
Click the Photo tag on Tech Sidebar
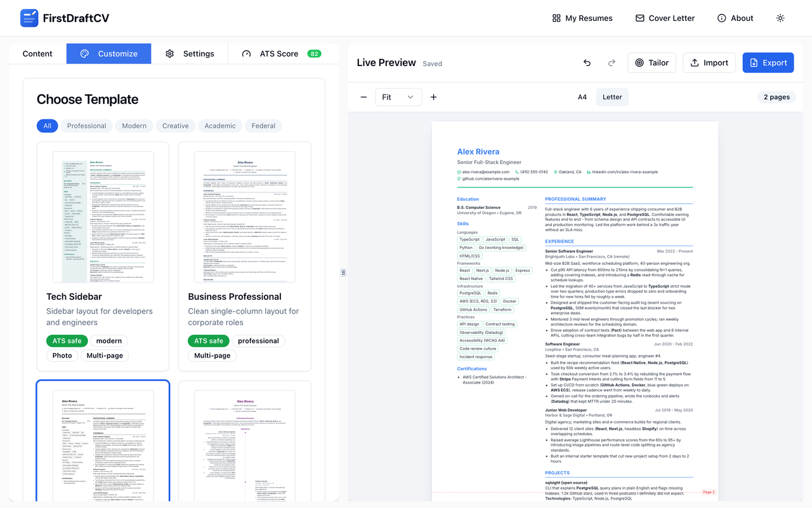click(62, 356)
